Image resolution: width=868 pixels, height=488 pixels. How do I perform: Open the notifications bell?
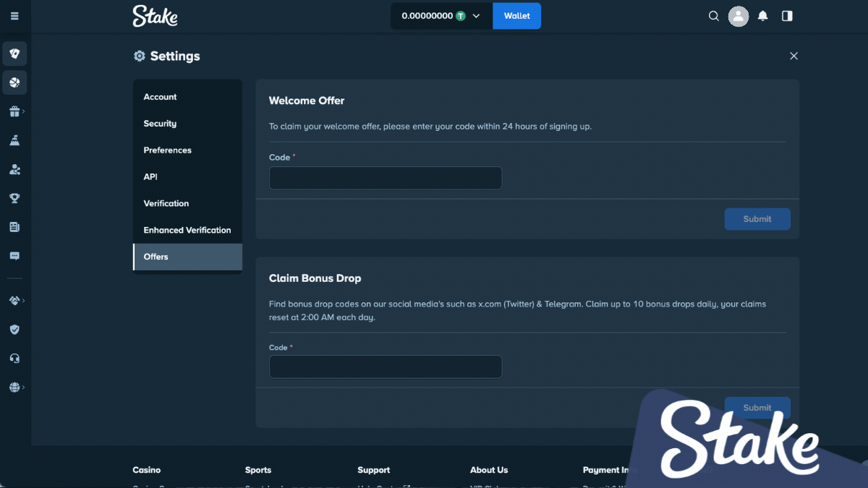click(x=762, y=16)
